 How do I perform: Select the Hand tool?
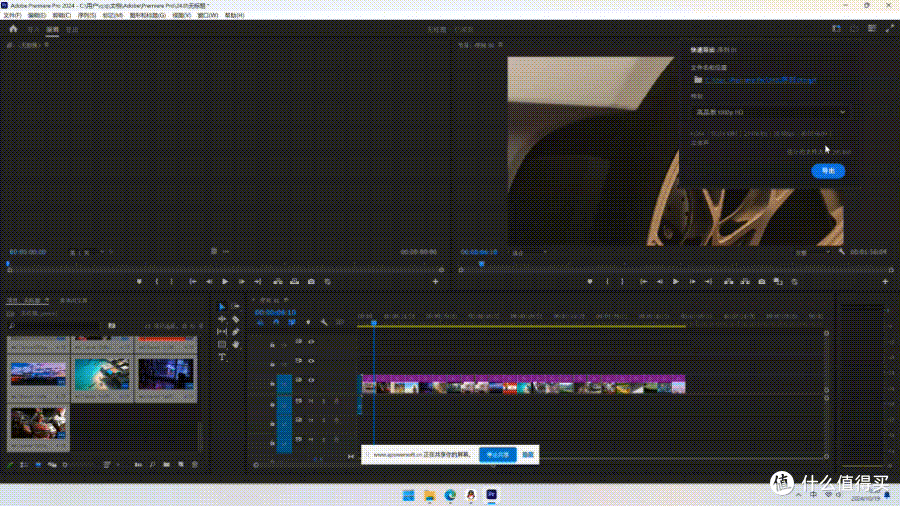pyautogui.click(x=235, y=345)
